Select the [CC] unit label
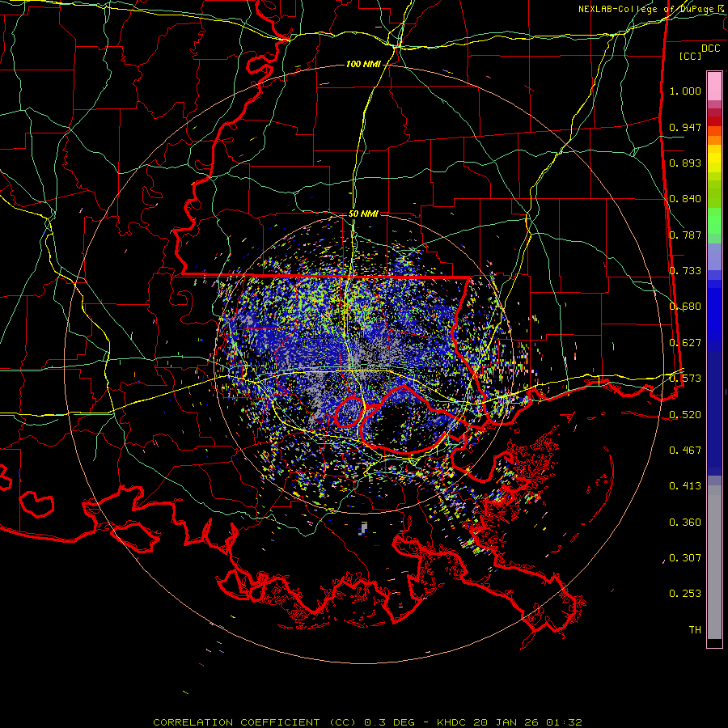 click(691, 56)
